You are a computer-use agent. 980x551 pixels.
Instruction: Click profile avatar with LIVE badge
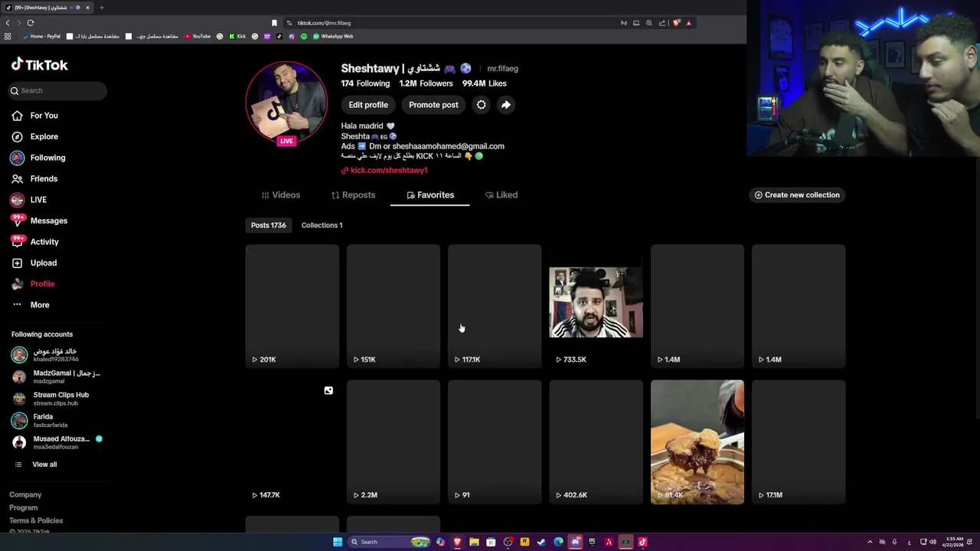click(x=286, y=103)
